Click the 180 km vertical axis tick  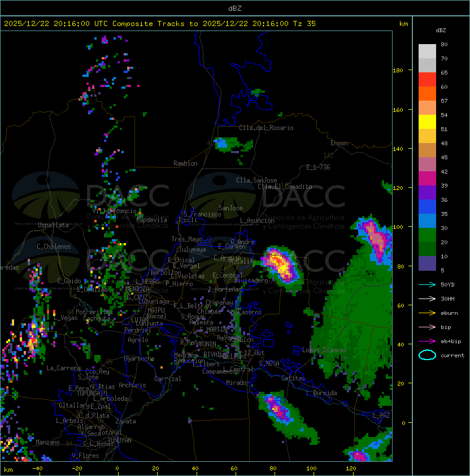398,71
